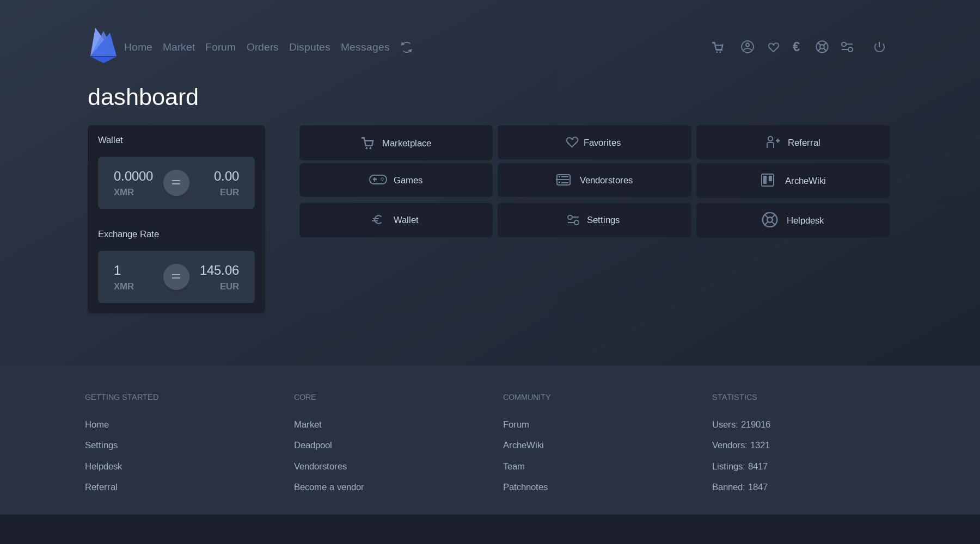
Task: Click the COMMUNITY footer heading
Action: coord(527,397)
